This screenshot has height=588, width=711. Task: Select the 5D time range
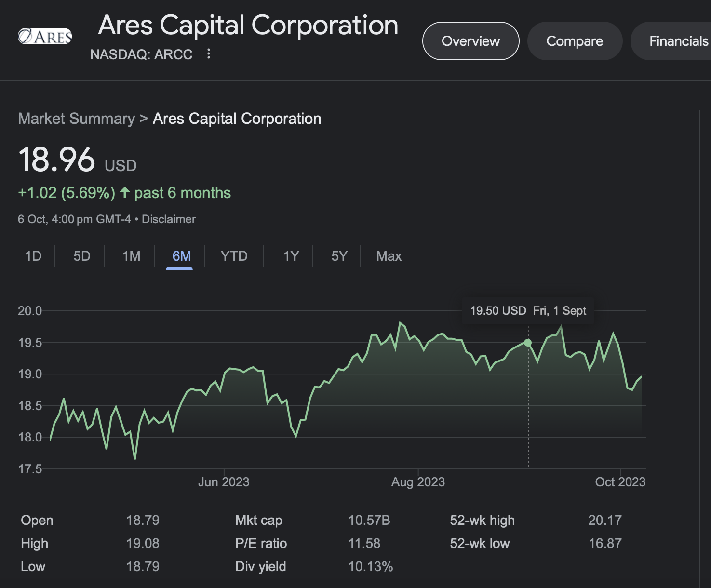(82, 256)
